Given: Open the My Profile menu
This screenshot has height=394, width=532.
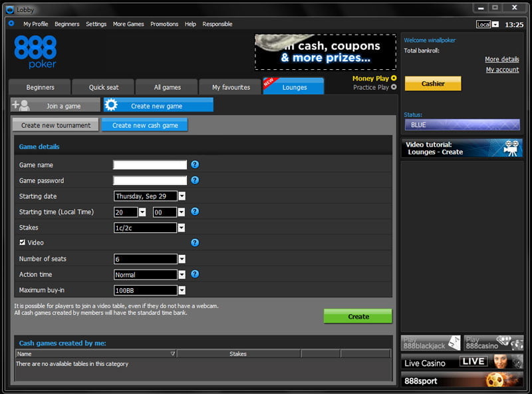Looking at the screenshot, I should click(x=36, y=24).
